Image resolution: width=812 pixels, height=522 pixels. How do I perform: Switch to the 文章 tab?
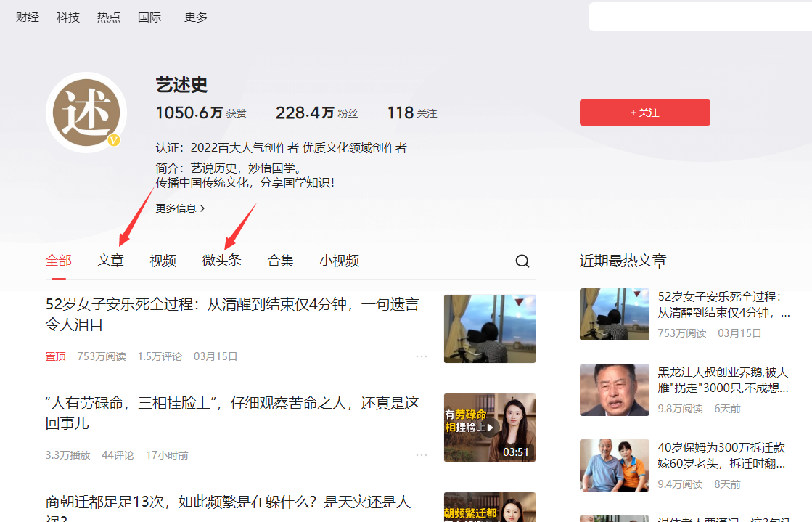(110, 261)
